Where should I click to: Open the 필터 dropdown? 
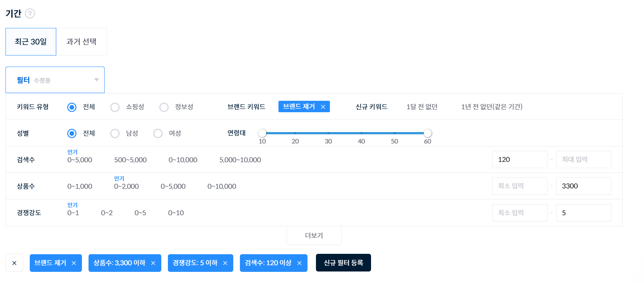click(x=55, y=80)
